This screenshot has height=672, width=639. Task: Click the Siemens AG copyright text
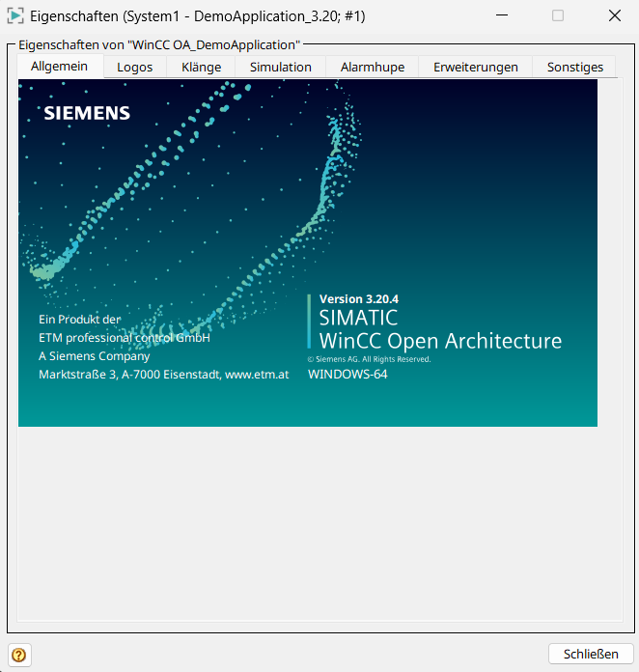point(369,359)
